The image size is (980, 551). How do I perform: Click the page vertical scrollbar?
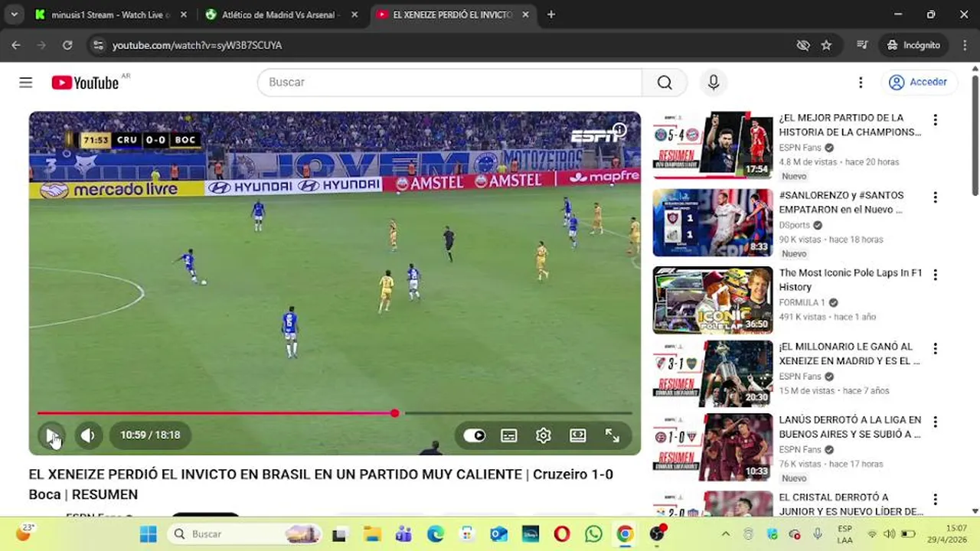[x=975, y=134]
